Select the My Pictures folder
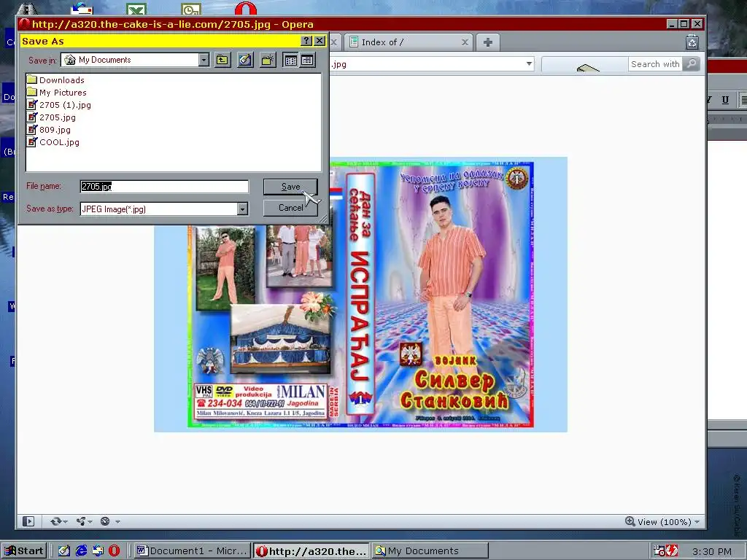Screen dimensions: 747x560 [63, 93]
